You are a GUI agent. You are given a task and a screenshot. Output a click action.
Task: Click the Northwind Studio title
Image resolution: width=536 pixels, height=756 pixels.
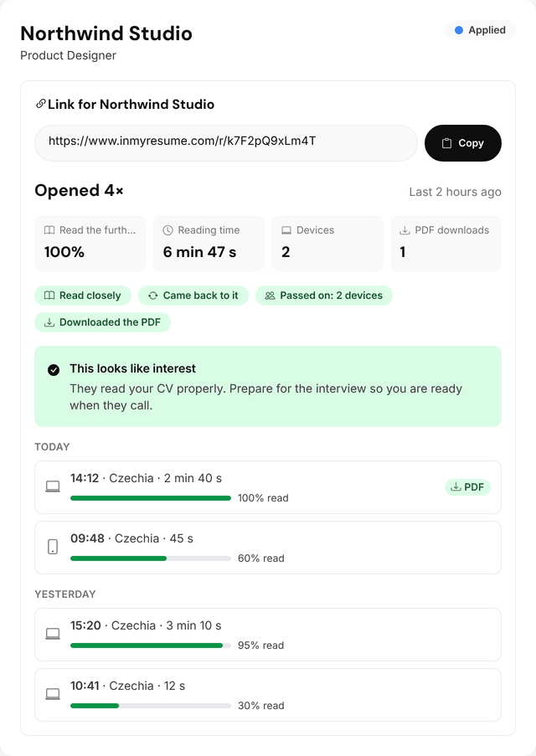click(x=106, y=33)
